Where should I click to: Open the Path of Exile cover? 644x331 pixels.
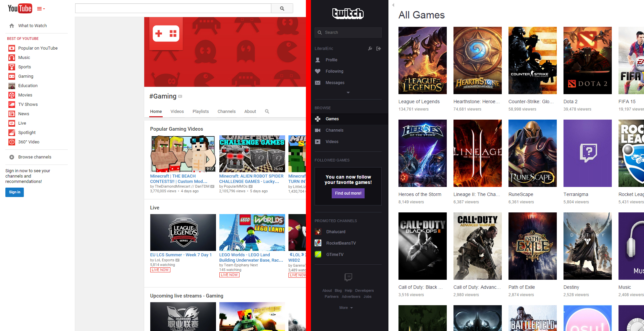pyautogui.click(x=533, y=246)
